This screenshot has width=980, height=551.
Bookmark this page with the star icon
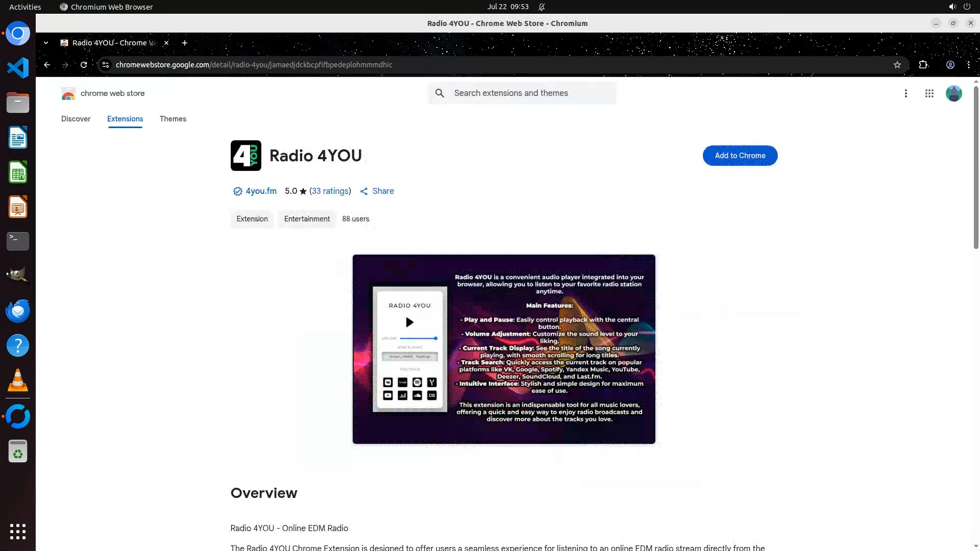pos(897,65)
